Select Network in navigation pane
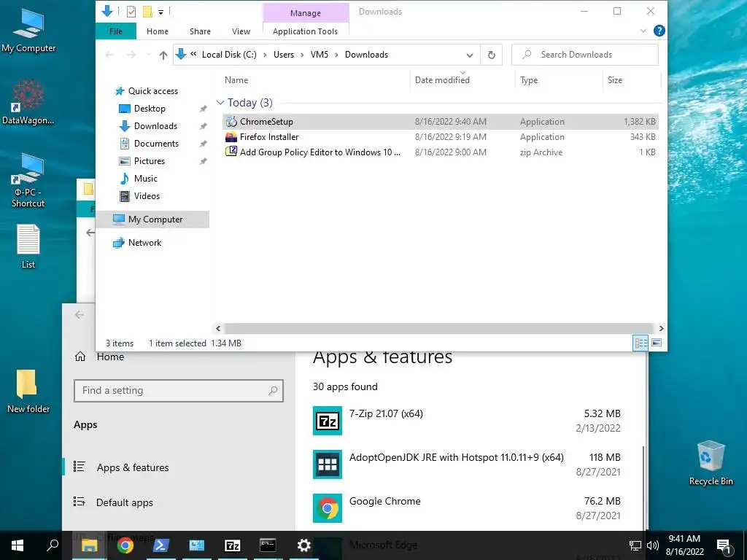747x560 pixels. tap(145, 243)
